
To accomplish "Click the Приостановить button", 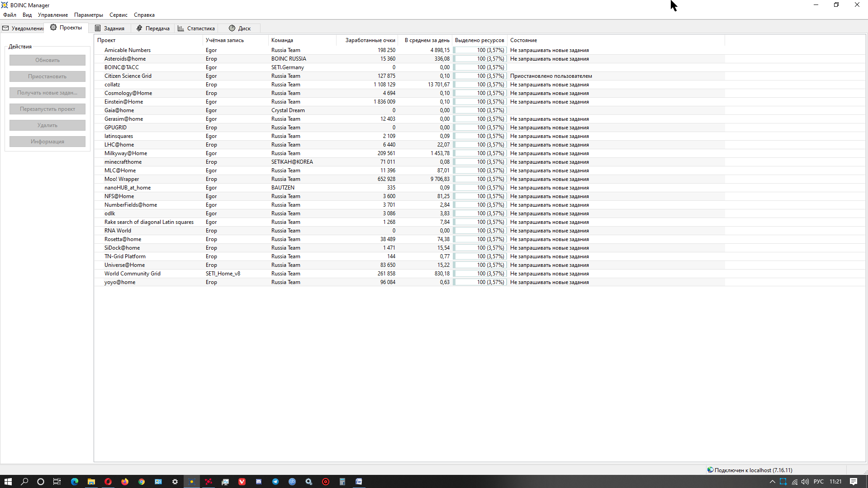I will [47, 76].
